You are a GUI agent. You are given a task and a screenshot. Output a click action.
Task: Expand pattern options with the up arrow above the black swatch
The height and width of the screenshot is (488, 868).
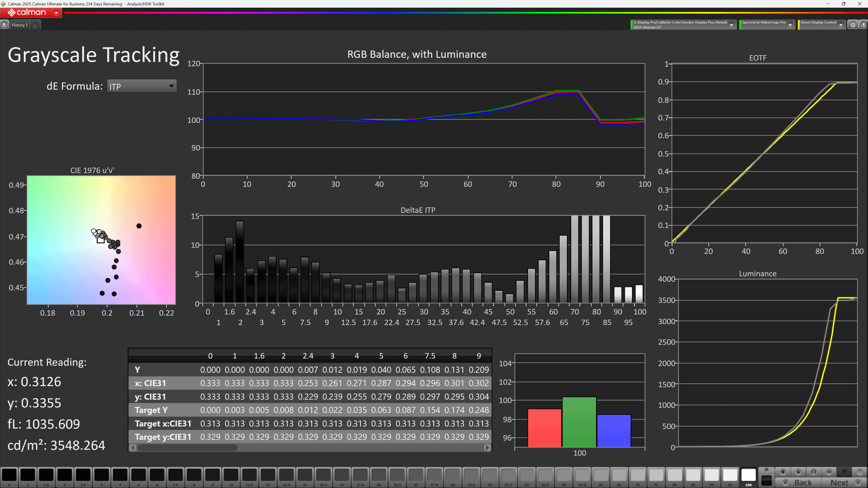pyautogui.click(x=766, y=470)
